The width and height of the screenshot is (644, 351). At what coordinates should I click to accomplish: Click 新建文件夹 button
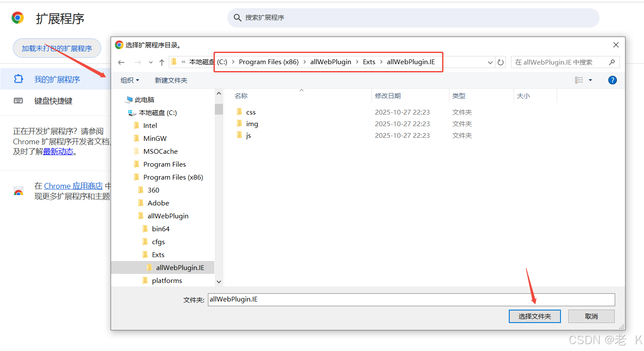(171, 80)
